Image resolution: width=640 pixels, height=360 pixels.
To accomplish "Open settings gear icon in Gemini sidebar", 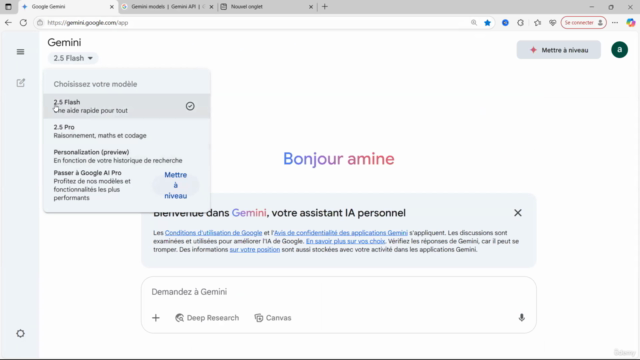I will [20, 333].
